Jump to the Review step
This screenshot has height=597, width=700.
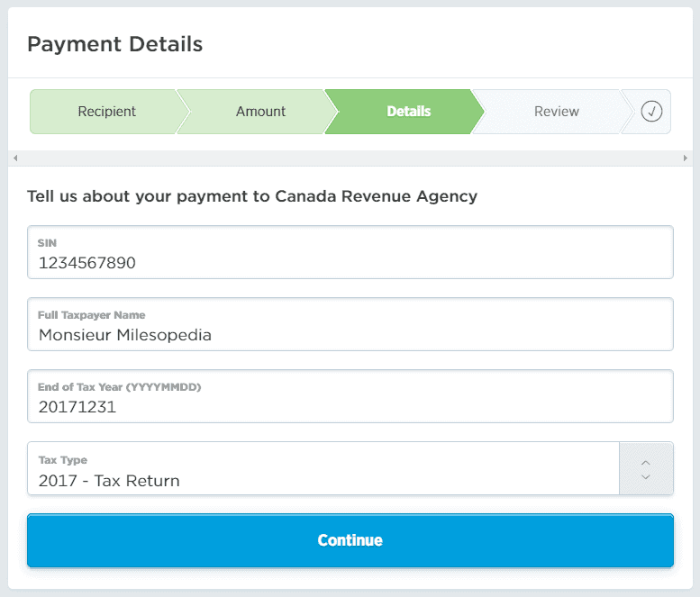[x=556, y=112]
